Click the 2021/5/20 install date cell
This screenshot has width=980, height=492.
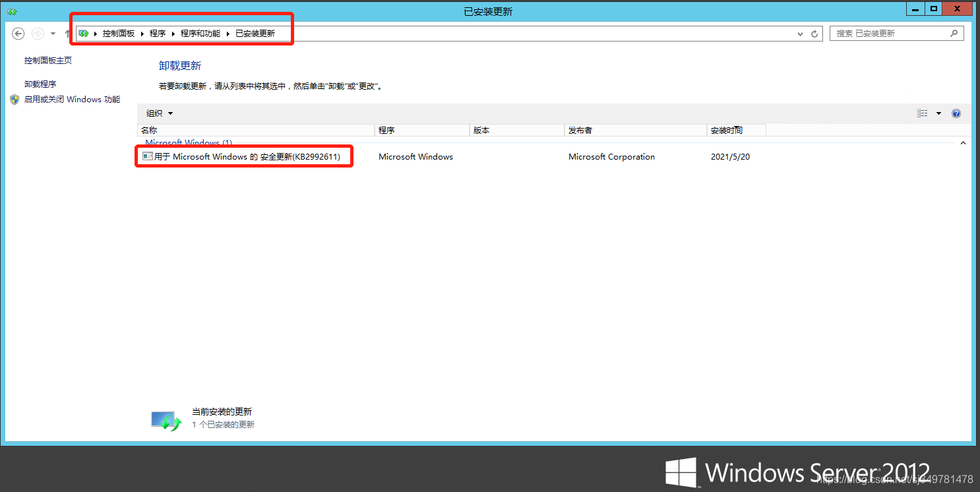tap(730, 157)
